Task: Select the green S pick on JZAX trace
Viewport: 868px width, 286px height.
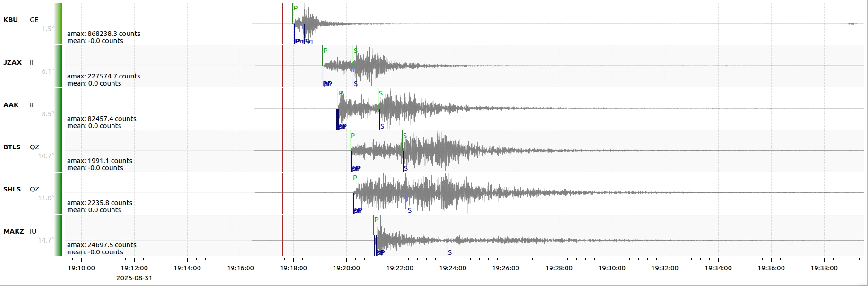Action: 355,51
